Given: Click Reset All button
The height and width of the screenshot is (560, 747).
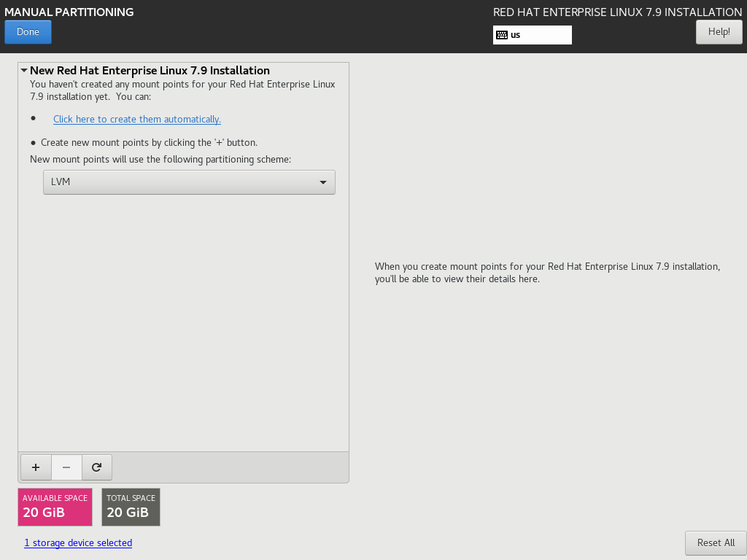Looking at the screenshot, I should click(x=716, y=542).
